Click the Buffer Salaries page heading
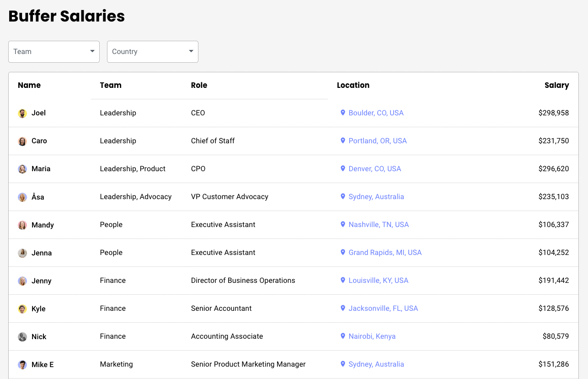588x379 pixels. click(67, 16)
